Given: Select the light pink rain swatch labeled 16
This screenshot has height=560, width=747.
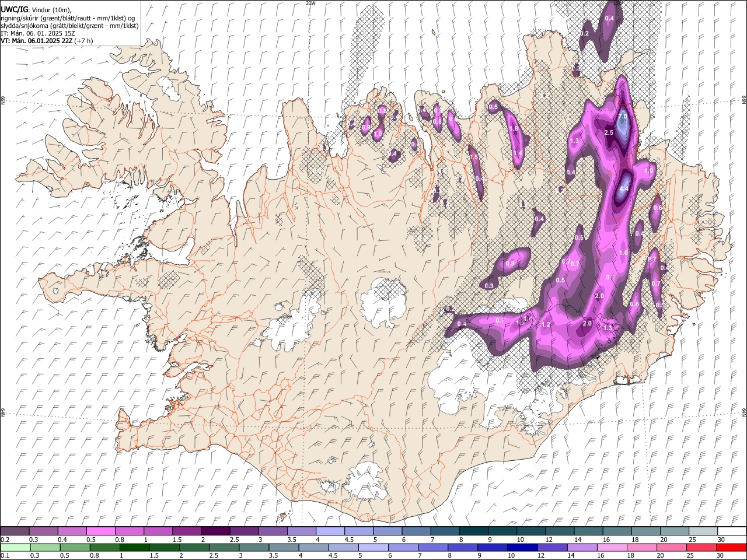Looking at the screenshot, I should pyautogui.click(x=612, y=548).
